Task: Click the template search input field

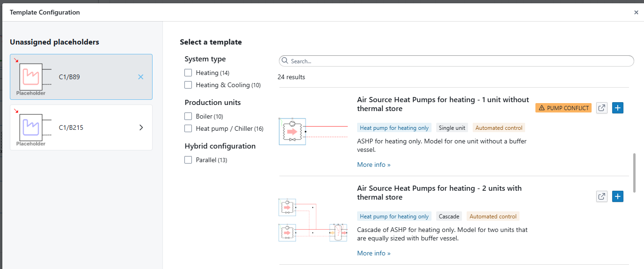Action: 459,61
